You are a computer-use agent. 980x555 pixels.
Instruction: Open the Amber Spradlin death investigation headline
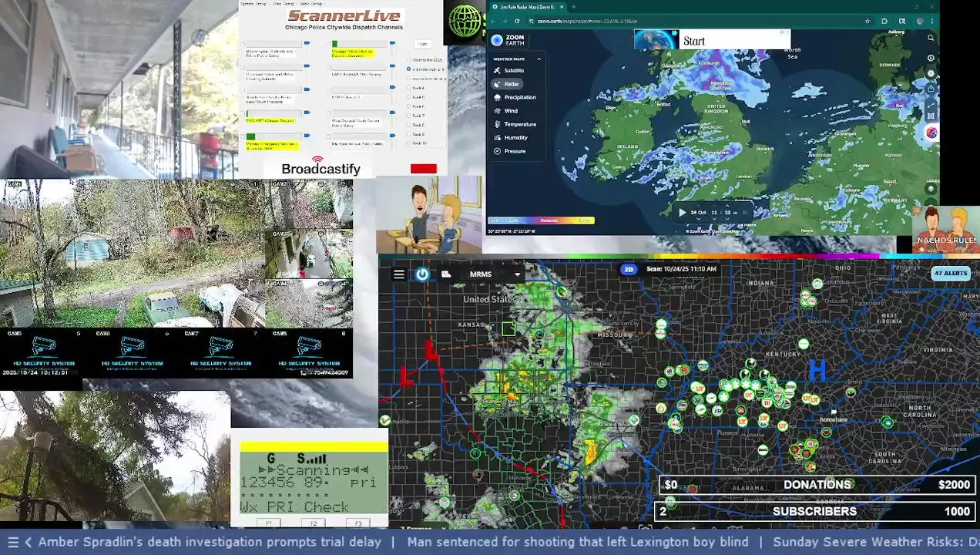click(210, 542)
